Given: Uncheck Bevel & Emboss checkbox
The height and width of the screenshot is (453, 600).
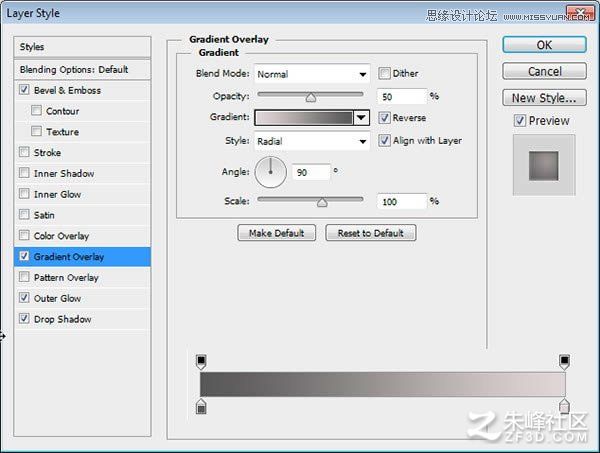Looking at the screenshot, I should 24,90.
